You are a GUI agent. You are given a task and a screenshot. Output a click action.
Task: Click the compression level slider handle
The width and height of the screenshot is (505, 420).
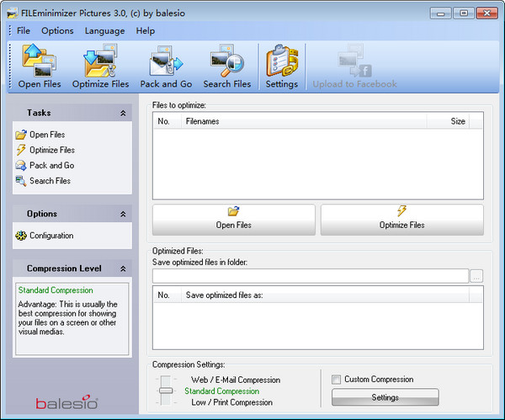(x=166, y=391)
